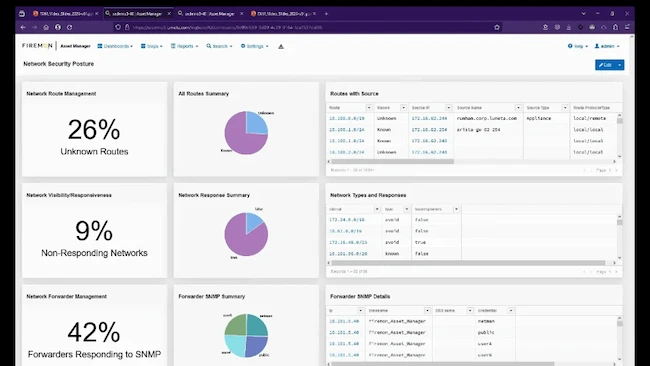Click the Network Types and Responses horizontal scrollbar
The image size is (650, 366).
468,263
